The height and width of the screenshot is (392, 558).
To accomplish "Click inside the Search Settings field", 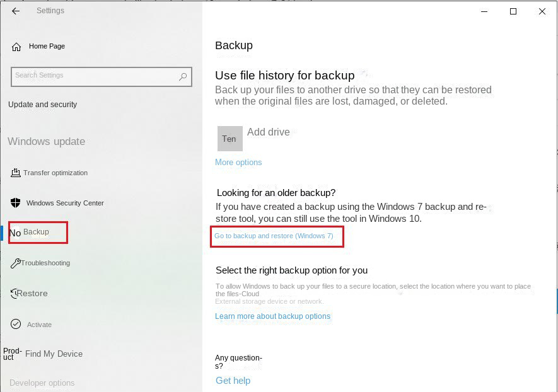I will click(x=101, y=76).
